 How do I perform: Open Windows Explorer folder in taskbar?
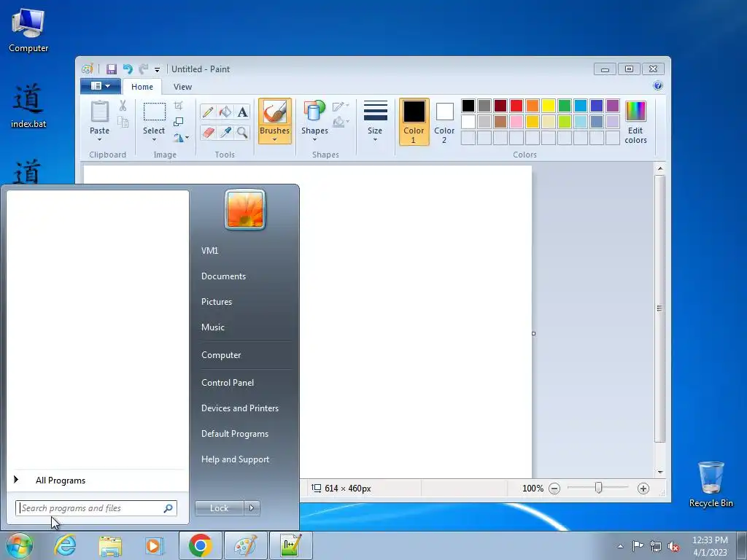tap(110, 545)
